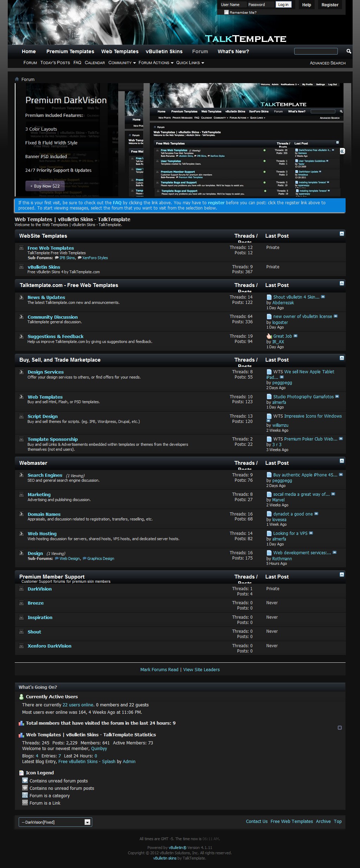Switch to Premium Templates tab
360x868 pixels.
70,51
